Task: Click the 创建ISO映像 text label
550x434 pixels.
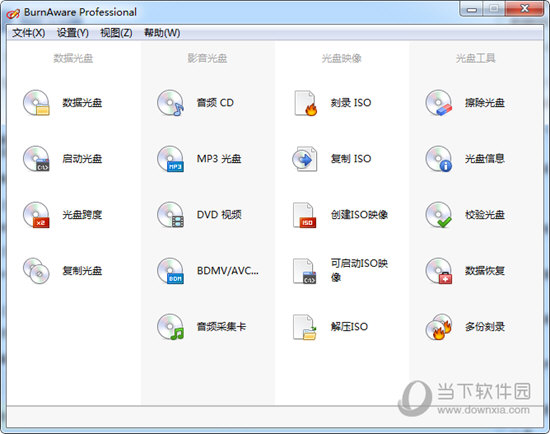Action: click(359, 215)
